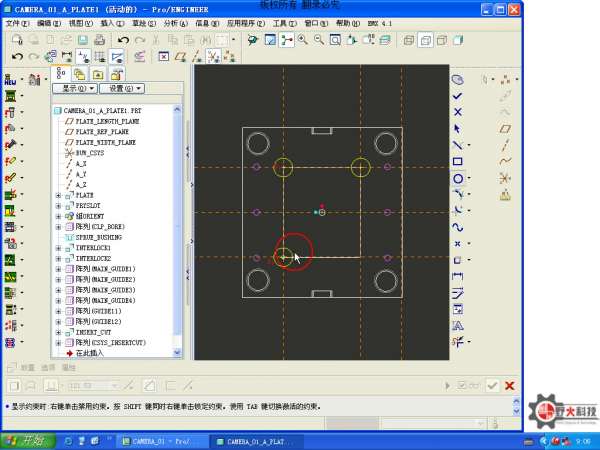600x450 pixels.
Task: Toggle shaded model display style
Action: point(458,40)
